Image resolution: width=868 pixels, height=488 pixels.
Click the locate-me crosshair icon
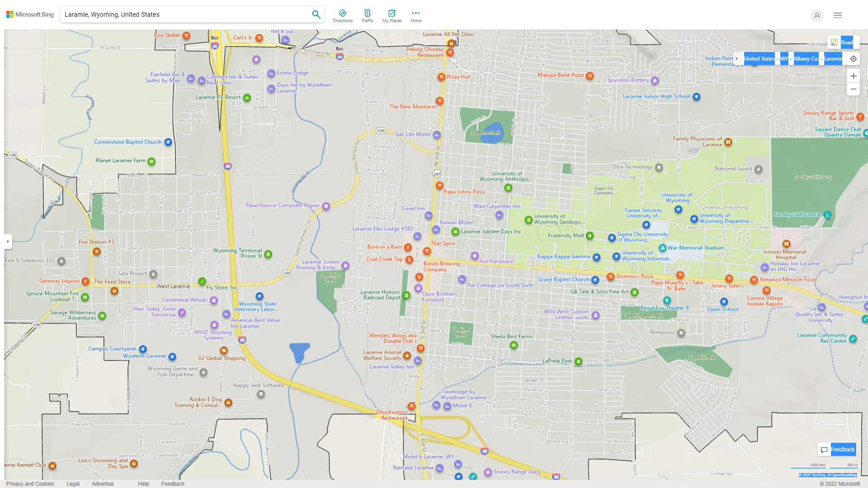point(853,58)
